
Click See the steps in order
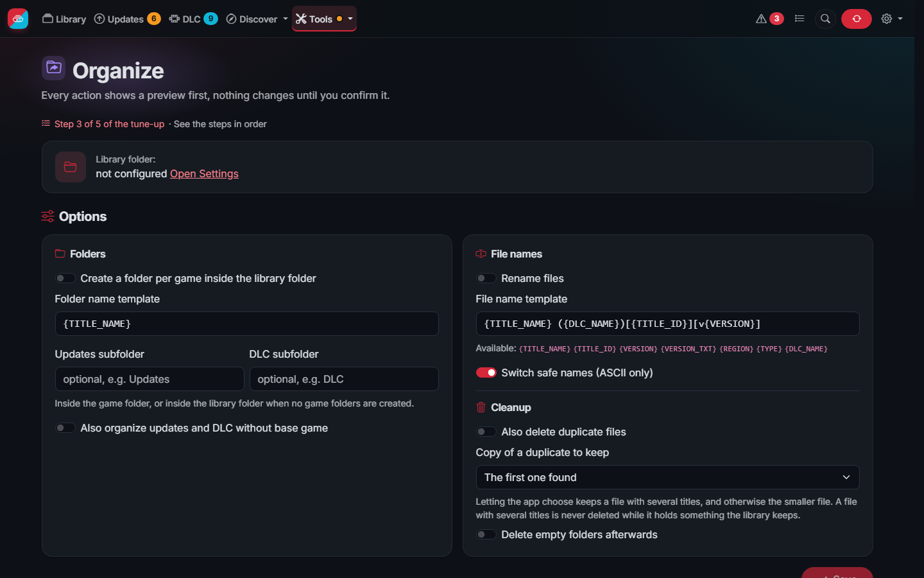220,124
